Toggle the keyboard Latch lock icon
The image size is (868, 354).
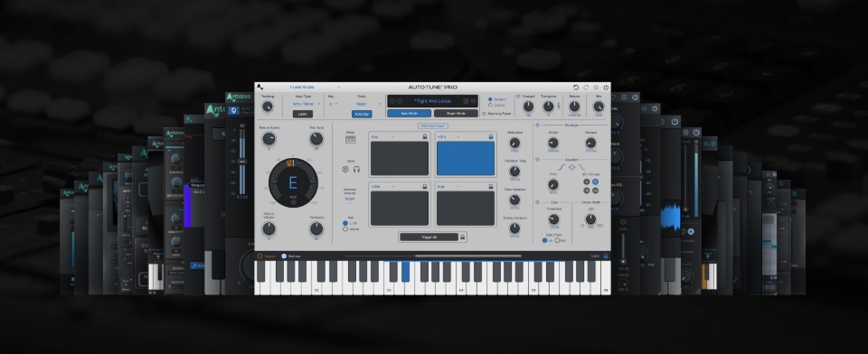606,256
